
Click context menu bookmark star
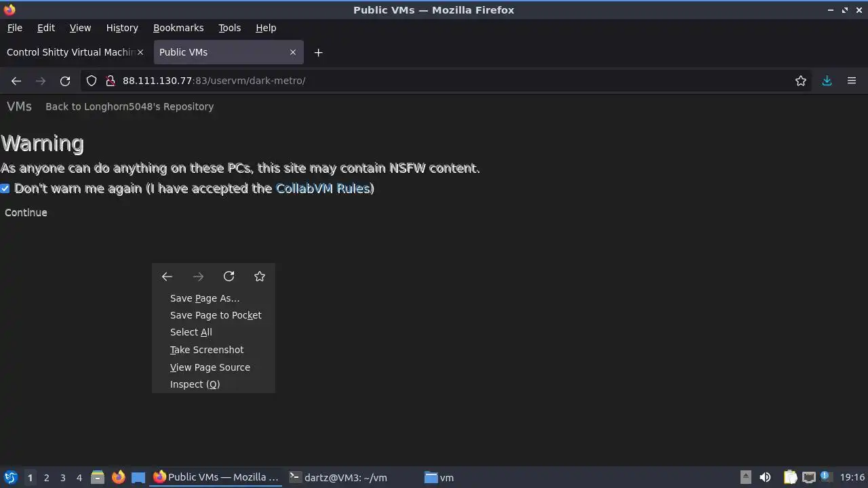pos(260,277)
